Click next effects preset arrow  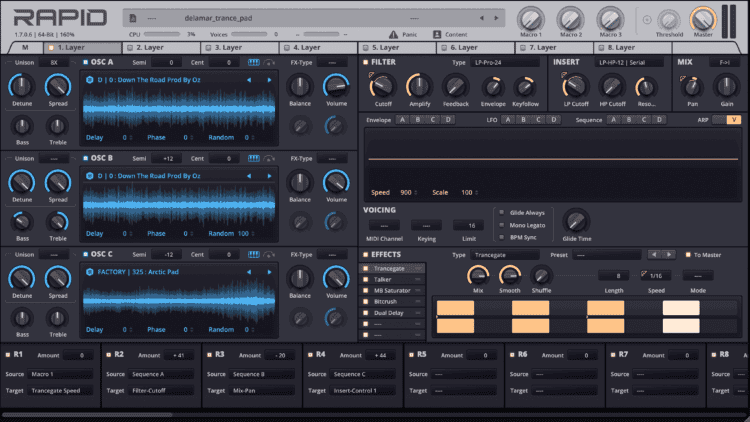(x=669, y=255)
